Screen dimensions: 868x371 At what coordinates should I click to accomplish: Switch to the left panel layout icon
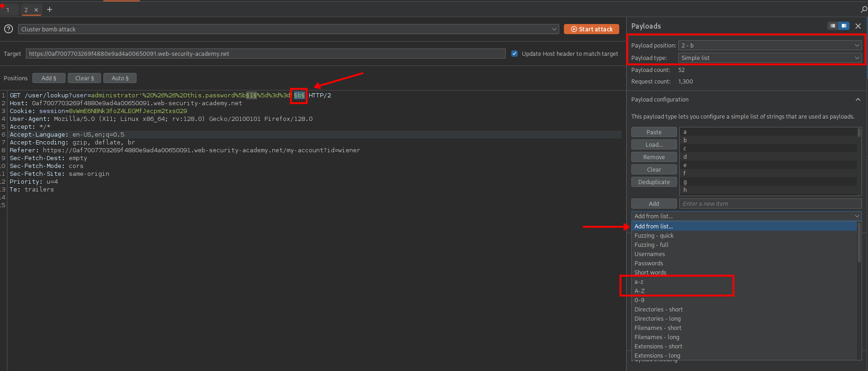(832, 26)
